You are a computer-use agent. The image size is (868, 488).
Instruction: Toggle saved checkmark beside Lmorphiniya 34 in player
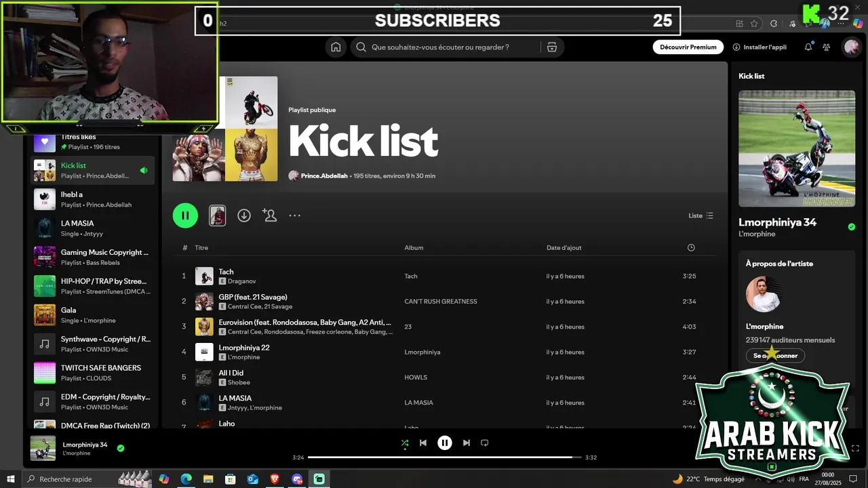(121, 448)
